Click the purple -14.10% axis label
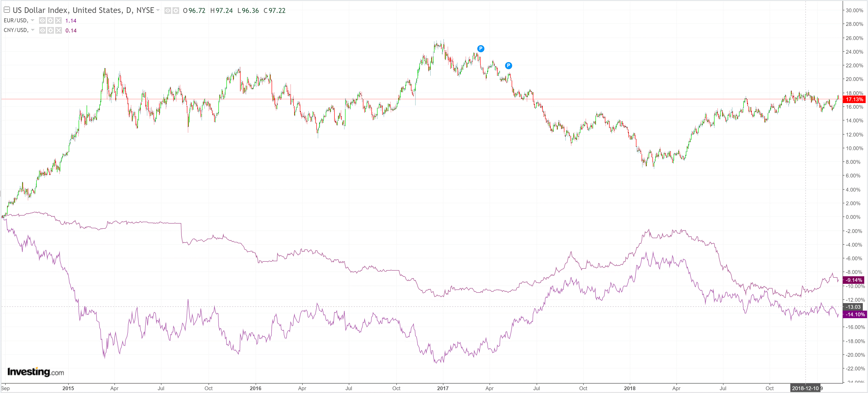The image size is (868, 393). [855, 314]
